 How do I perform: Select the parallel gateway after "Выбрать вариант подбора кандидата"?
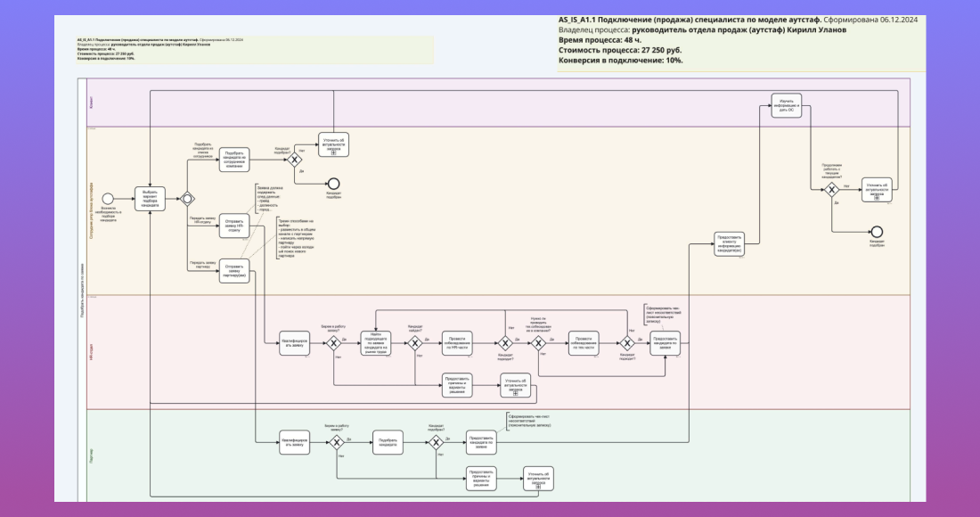click(188, 199)
